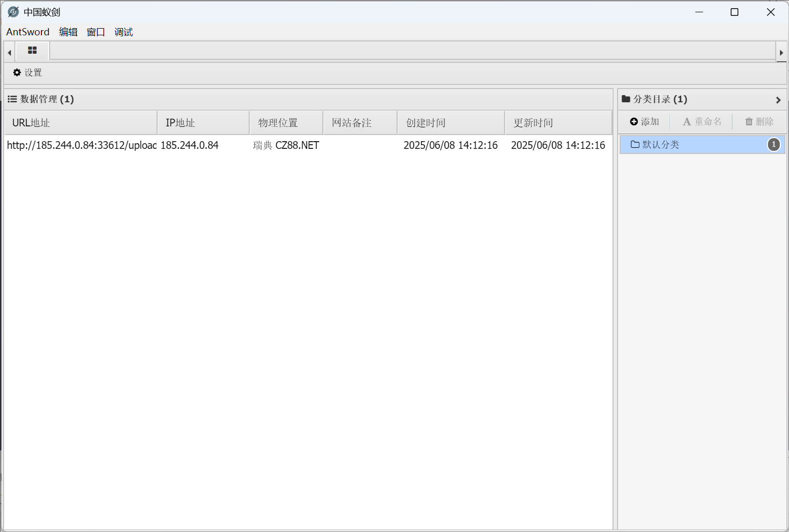Maximize the 中国蚁剑 window
789x532 pixels.
[734, 12]
